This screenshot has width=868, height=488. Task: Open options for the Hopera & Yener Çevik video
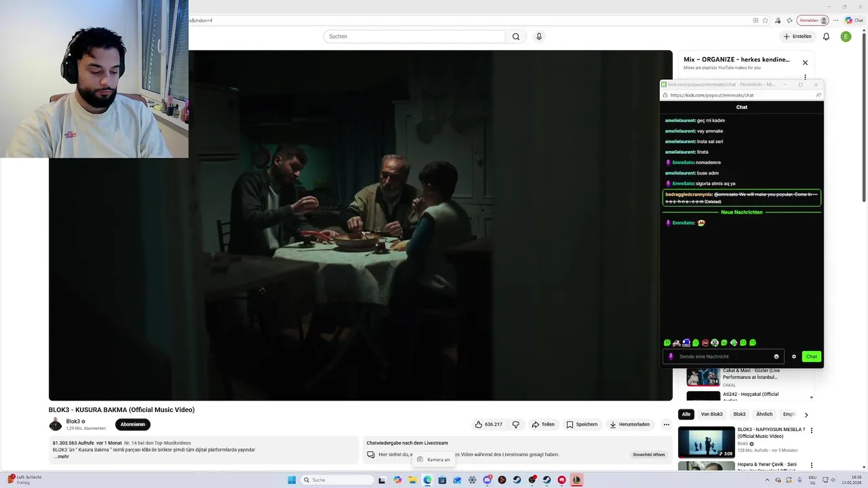812,466
